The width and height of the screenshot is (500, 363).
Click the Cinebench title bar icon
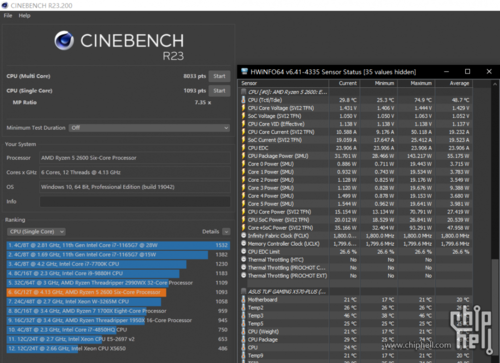pyautogui.click(x=5, y=5)
